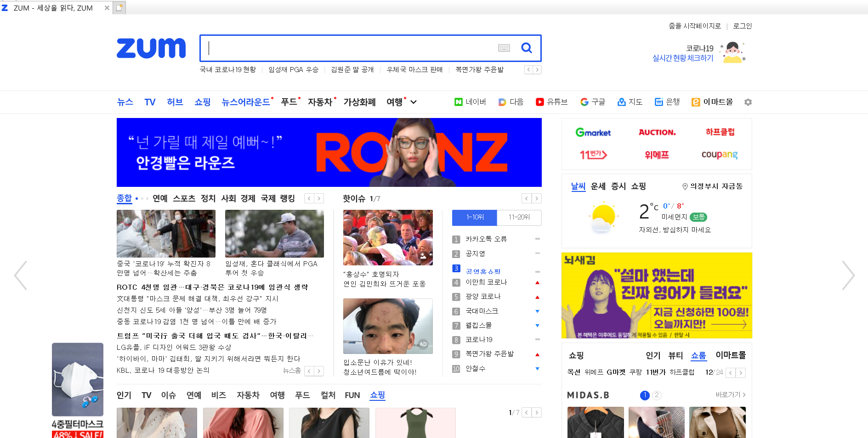The width and height of the screenshot is (868, 438).
Task: Click 줌을 시작페이지로 link
Action: click(695, 26)
